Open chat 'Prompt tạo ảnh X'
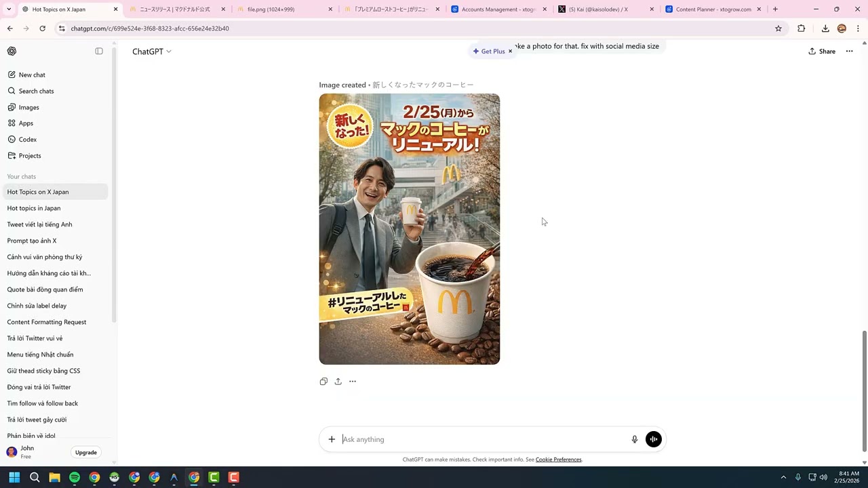Screen dimensions: 868x488 (56, 241)
